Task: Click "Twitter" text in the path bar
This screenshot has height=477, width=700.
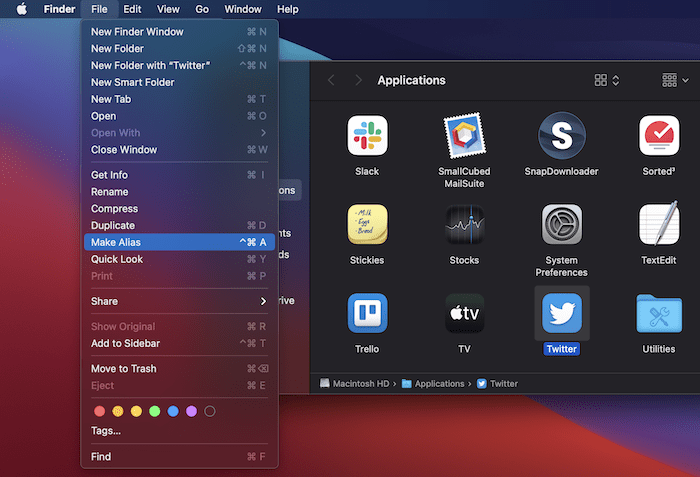Action: point(504,384)
